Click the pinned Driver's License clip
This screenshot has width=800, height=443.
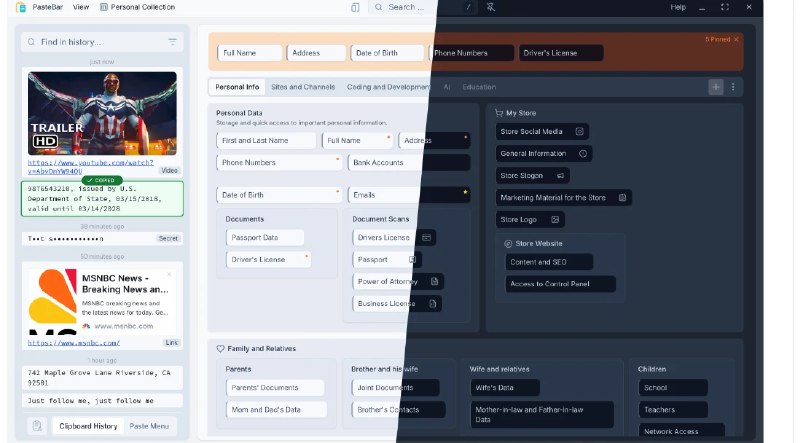click(x=560, y=53)
